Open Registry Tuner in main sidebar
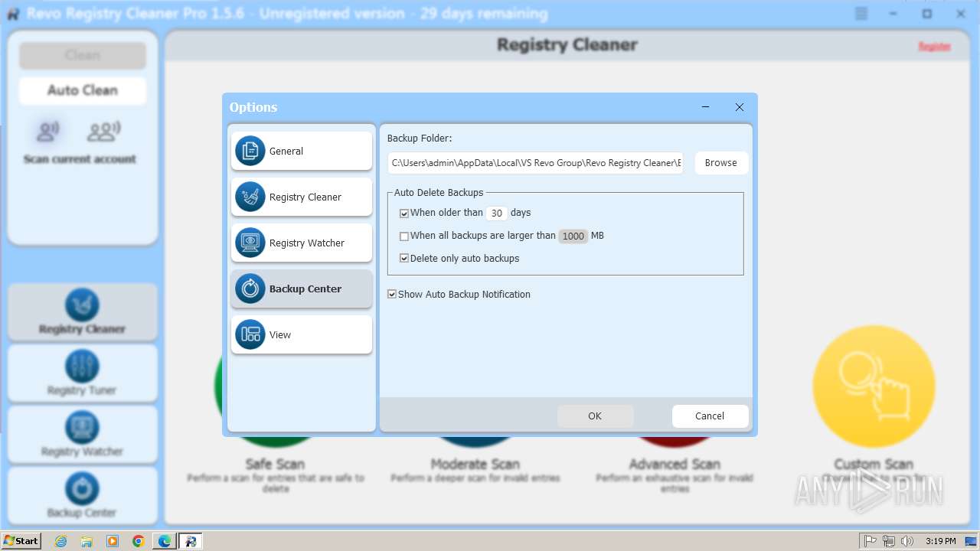The height and width of the screenshot is (551, 980). (82, 373)
